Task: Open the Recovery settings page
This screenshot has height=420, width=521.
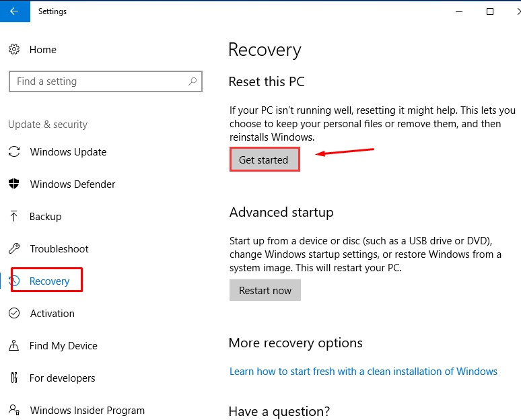Action: coord(49,281)
